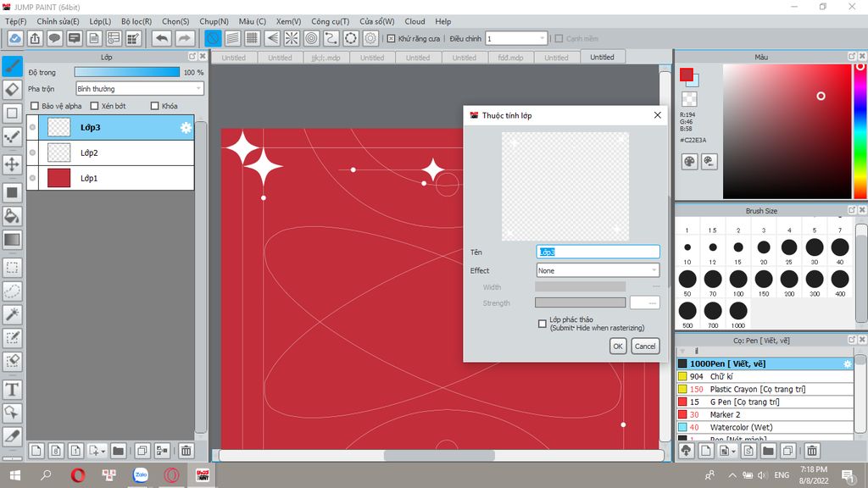This screenshot has height=488, width=868.
Task: Click the Tên name input field
Action: pos(598,252)
